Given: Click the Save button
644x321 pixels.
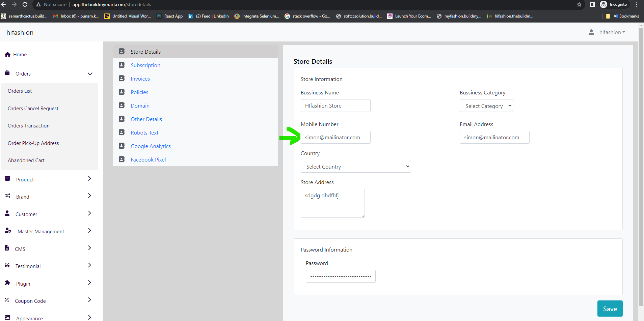Looking at the screenshot, I should click(x=610, y=309).
